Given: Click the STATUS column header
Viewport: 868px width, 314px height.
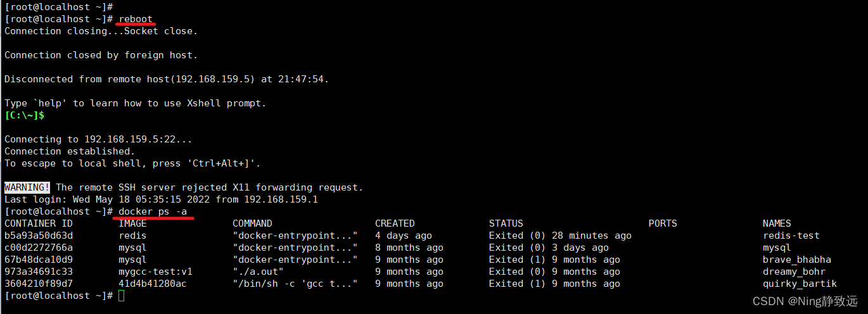Looking at the screenshot, I should 506,223.
